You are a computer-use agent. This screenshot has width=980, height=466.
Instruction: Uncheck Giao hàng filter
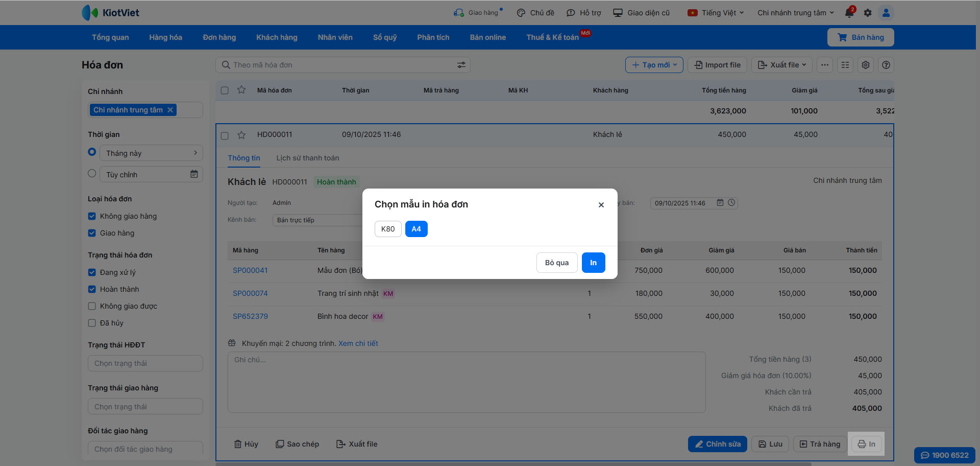(x=92, y=233)
